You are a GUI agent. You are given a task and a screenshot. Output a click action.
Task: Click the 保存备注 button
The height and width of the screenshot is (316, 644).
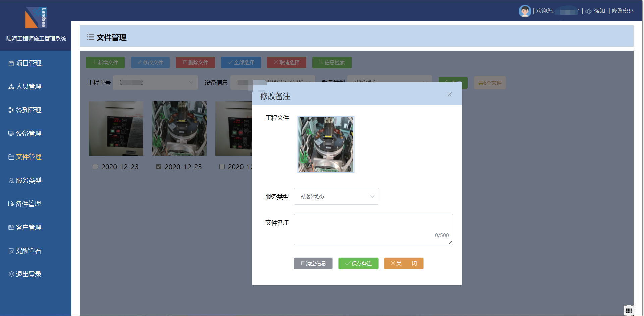pos(358,263)
